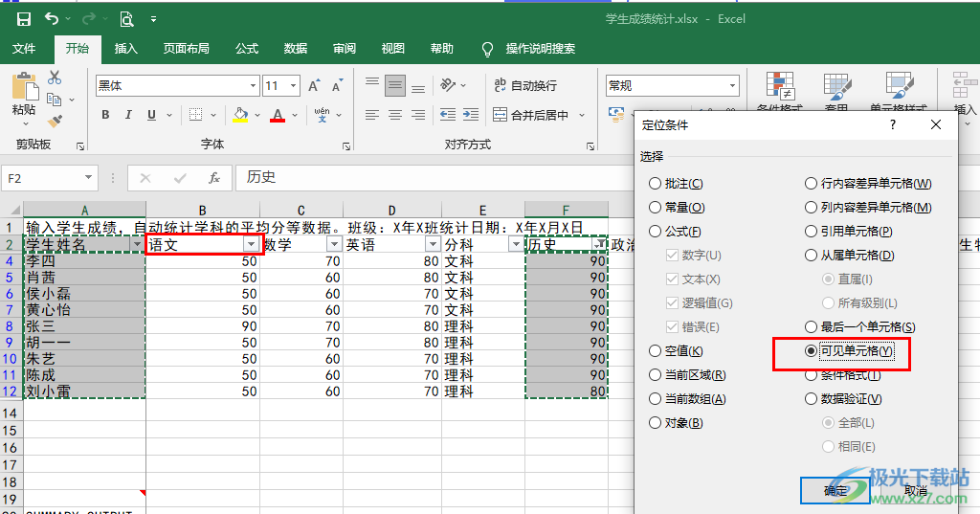Screen dimensions: 980x514
Task: Click the Paste clipboard icon
Action: [x=24, y=87]
